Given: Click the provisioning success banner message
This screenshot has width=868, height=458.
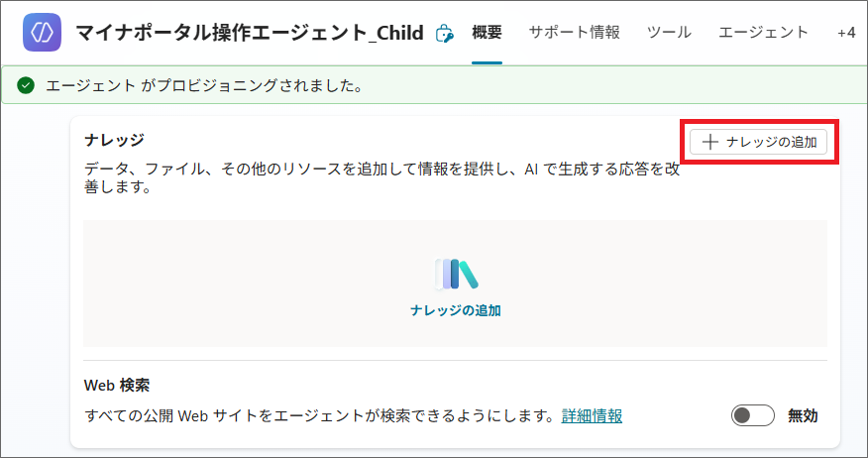Looking at the screenshot, I should (x=202, y=85).
